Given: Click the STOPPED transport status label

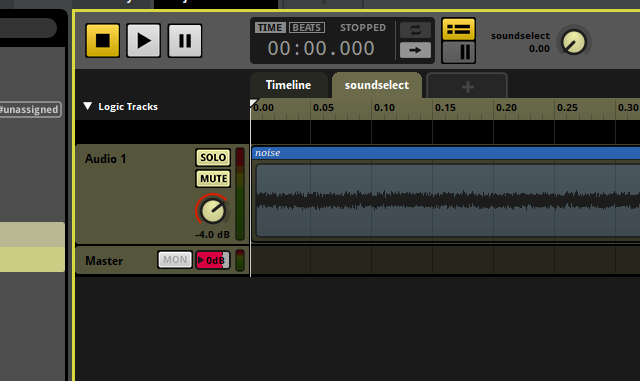Looking at the screenshot, I should (x=363, y=27).
